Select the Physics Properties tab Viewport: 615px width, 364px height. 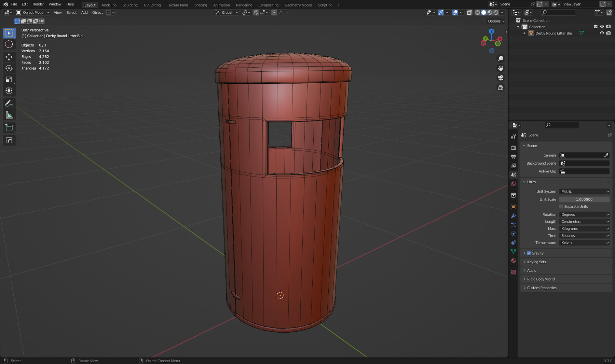514,234
